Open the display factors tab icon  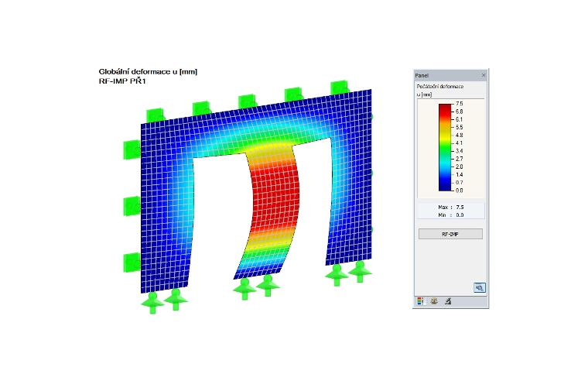coord(434,301)
